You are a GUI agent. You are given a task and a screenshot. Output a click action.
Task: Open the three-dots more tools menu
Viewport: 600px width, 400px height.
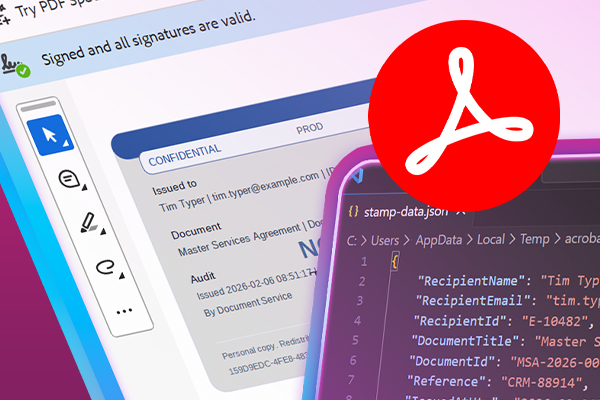click(124, 311)
